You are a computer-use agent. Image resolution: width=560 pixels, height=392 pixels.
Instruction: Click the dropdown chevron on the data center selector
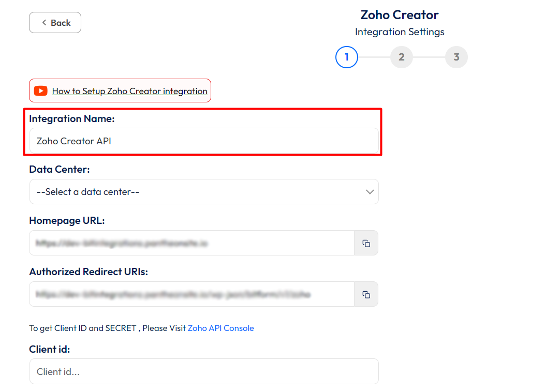pos(370,191)
